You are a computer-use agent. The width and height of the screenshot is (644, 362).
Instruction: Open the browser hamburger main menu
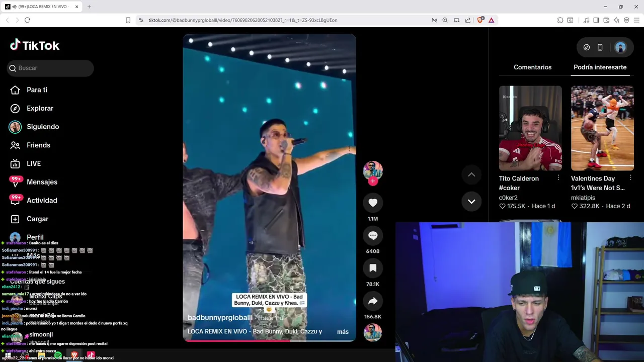[636, 20]
